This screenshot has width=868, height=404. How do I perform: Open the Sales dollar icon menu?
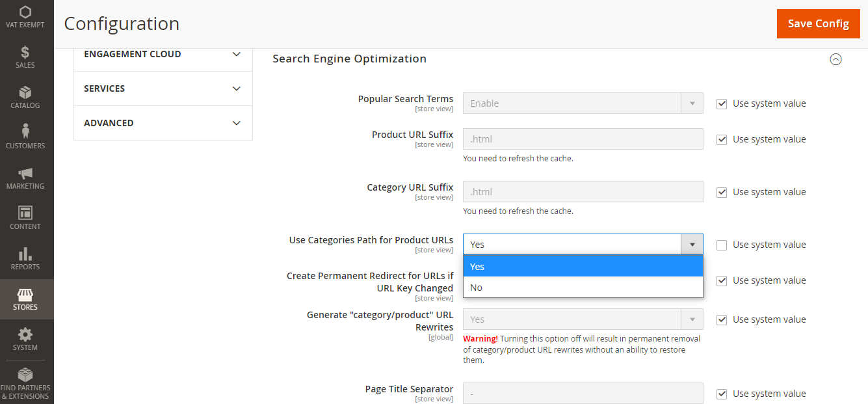coord(25,52)
